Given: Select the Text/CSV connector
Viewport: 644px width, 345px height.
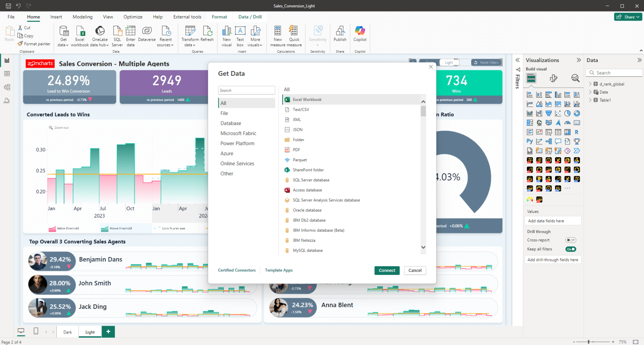Looking at the screenshot, I should point(301,109).
